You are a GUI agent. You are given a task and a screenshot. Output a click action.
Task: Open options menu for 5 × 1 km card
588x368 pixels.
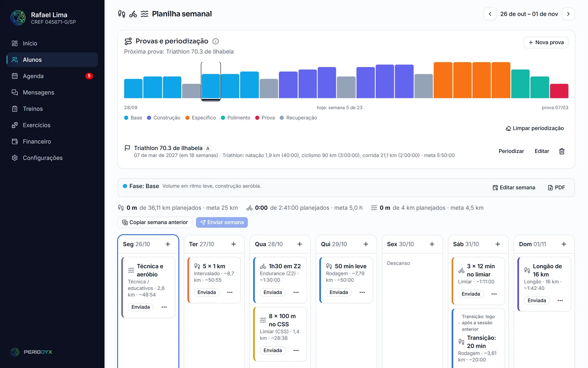[230, 292]
